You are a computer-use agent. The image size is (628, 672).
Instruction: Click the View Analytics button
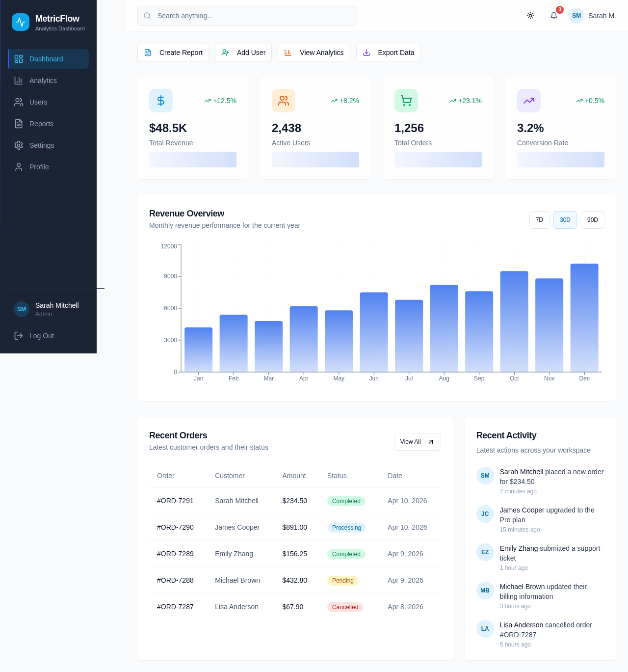(314, 53)
